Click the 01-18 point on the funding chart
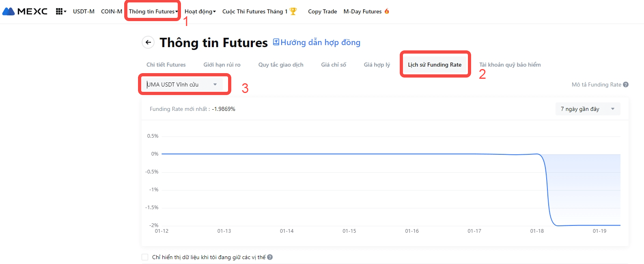 point(537,154)
